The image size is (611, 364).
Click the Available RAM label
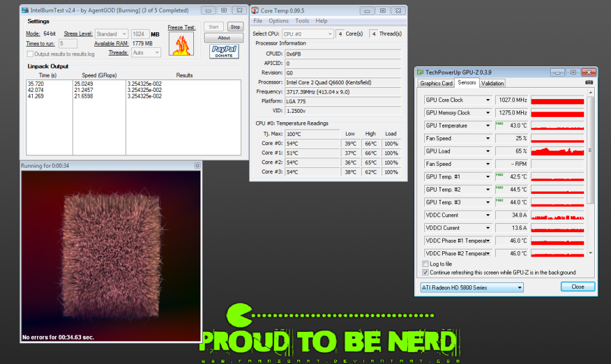click(x=111, y=44)
